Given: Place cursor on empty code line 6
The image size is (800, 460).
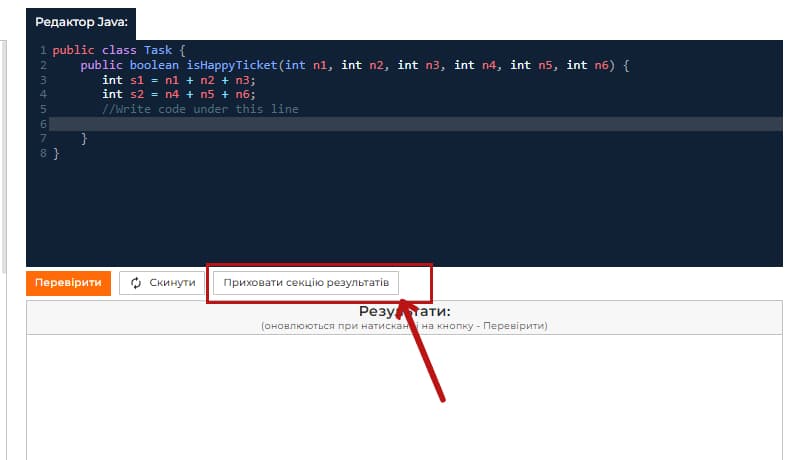Looking at the screenshot, I should tap(415, 124).
